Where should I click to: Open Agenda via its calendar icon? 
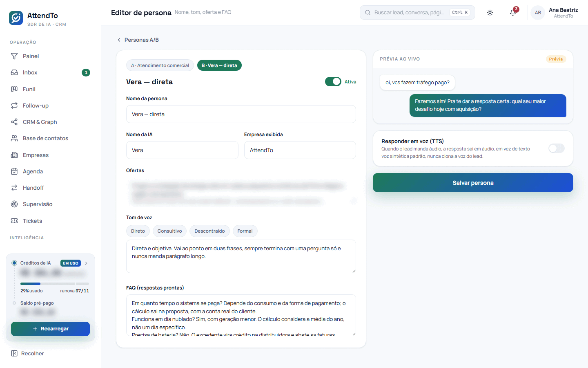point(14,171)
